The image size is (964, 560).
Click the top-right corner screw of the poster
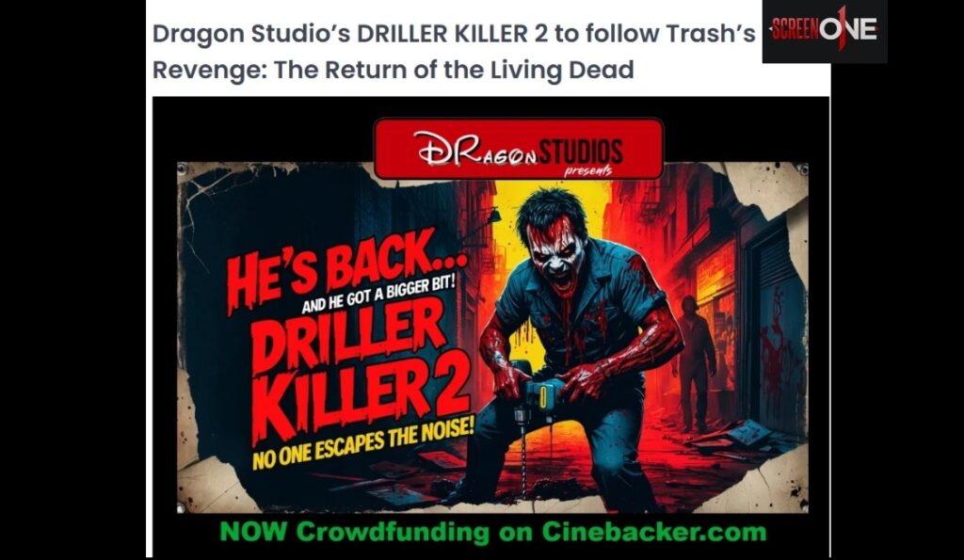(802, 169)
